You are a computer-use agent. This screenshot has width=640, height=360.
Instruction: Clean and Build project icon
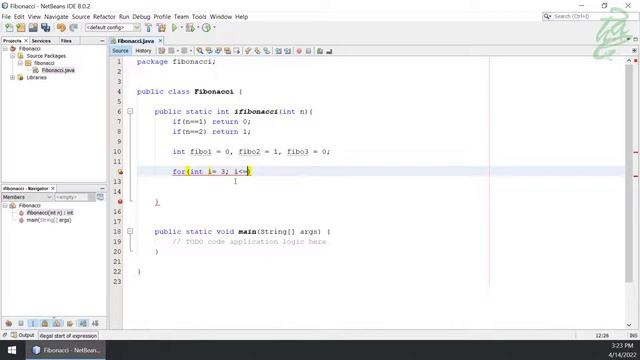click(162, 28)
